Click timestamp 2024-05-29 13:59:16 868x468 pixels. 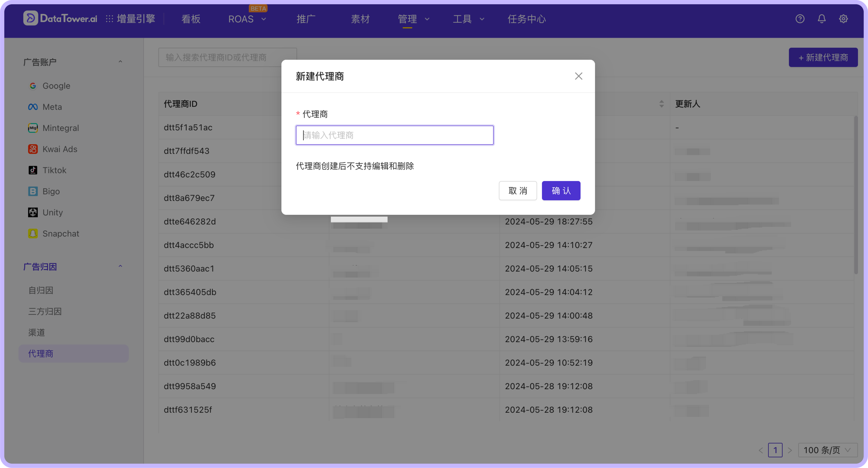coord(549,339)
